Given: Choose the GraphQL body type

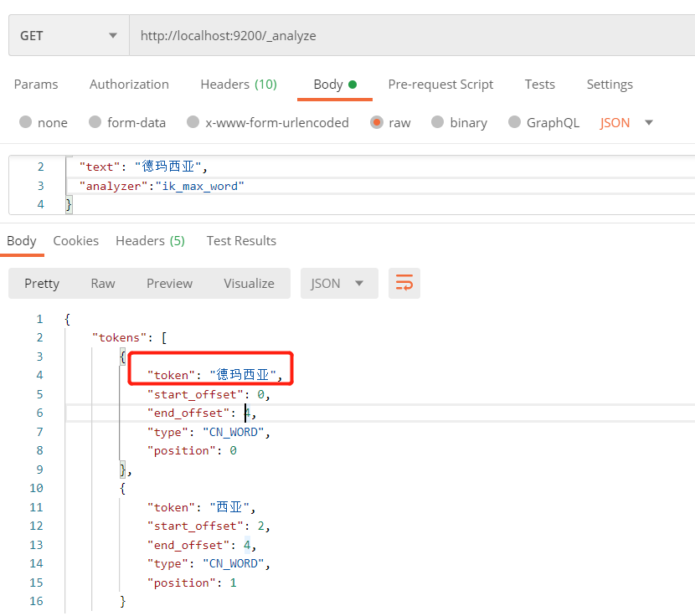Looking at the screenshot, I should (543, 122).
